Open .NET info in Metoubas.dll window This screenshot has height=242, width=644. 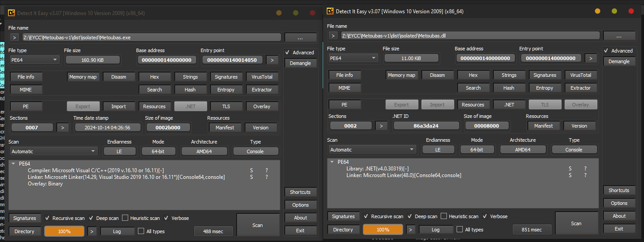[x=509, y=105]
